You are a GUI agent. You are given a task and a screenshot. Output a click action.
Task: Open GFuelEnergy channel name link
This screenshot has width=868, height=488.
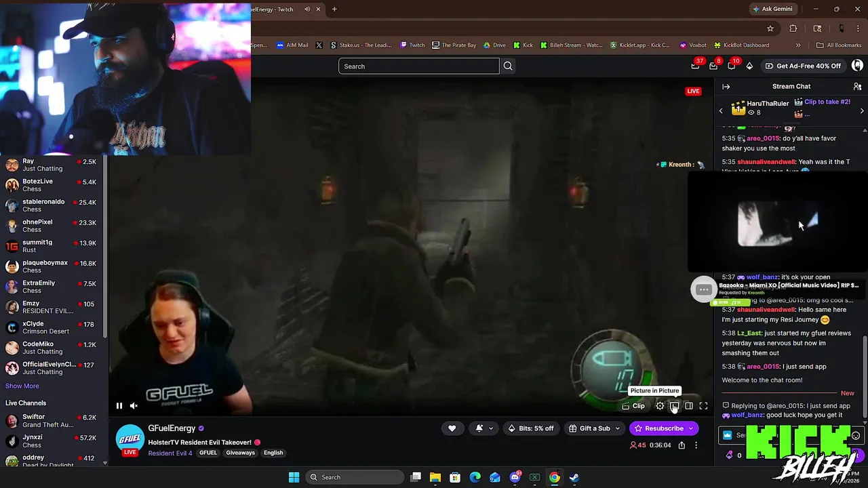pyautogui.click(x=172, y=428)
